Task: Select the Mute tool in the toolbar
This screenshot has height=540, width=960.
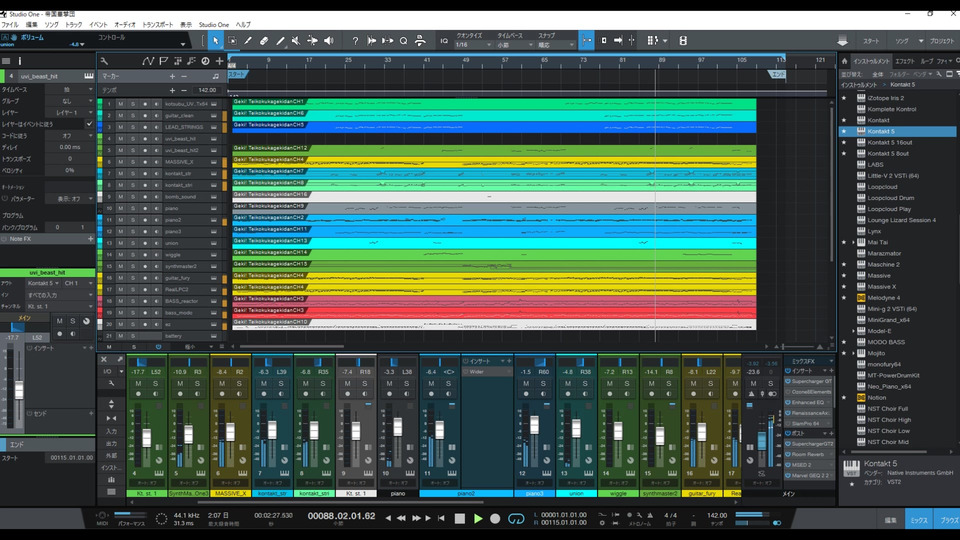Action: 296,41
